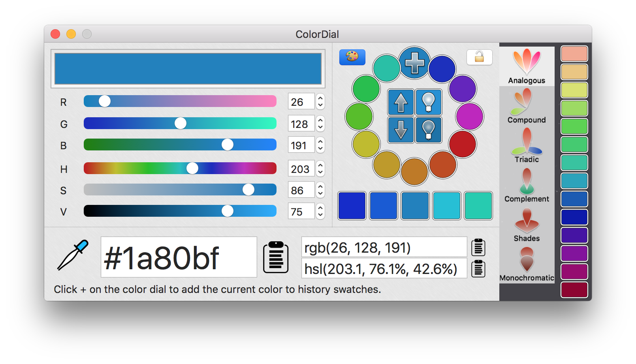Select the Complement color scheme
The height and width of the screenshot is (364, 636).
527,185
